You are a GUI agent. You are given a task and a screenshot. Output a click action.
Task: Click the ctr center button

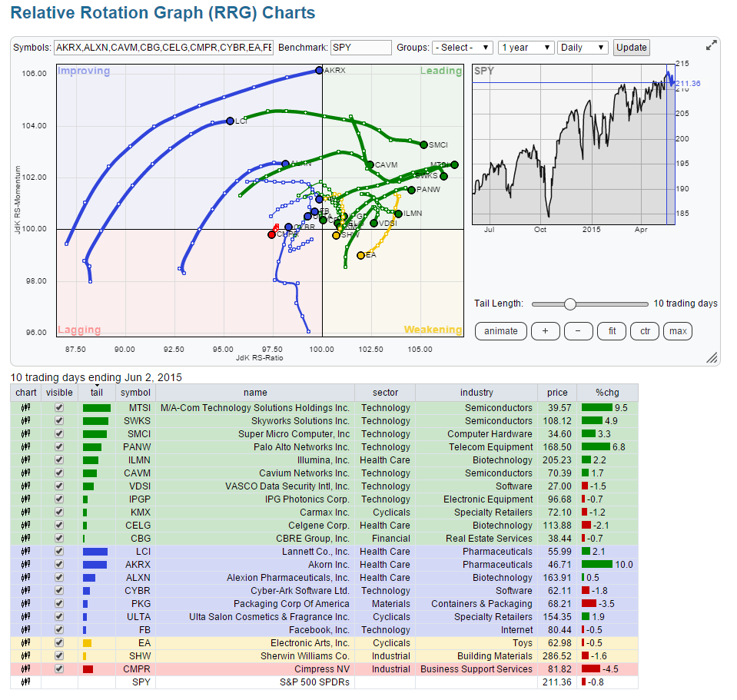[645, 331]
